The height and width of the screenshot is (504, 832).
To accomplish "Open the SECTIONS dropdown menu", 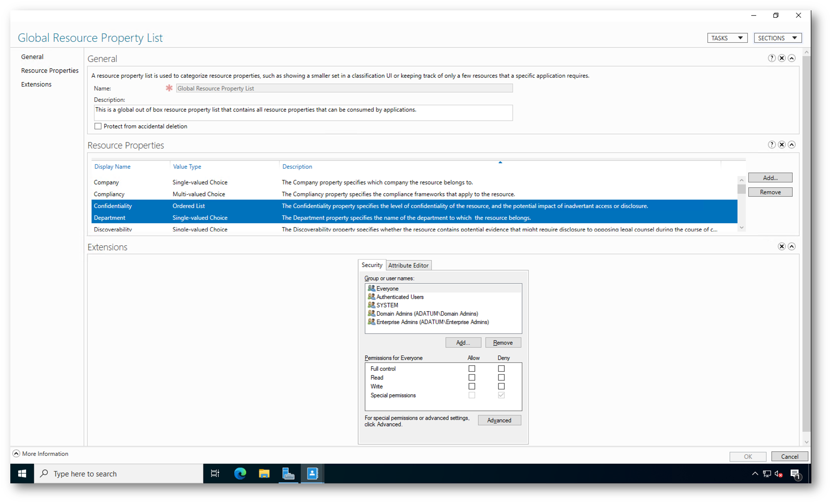I will coord(777,38).
